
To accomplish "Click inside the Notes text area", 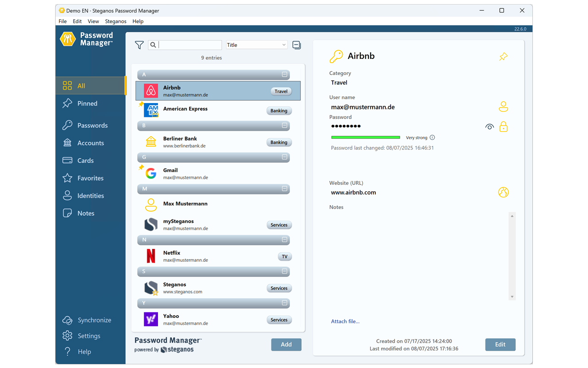I will (x=419, y=256).
